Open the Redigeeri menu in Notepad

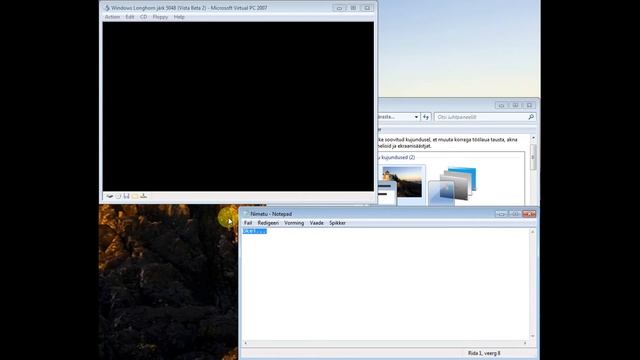pyautogui.click(x=268, y=223)
